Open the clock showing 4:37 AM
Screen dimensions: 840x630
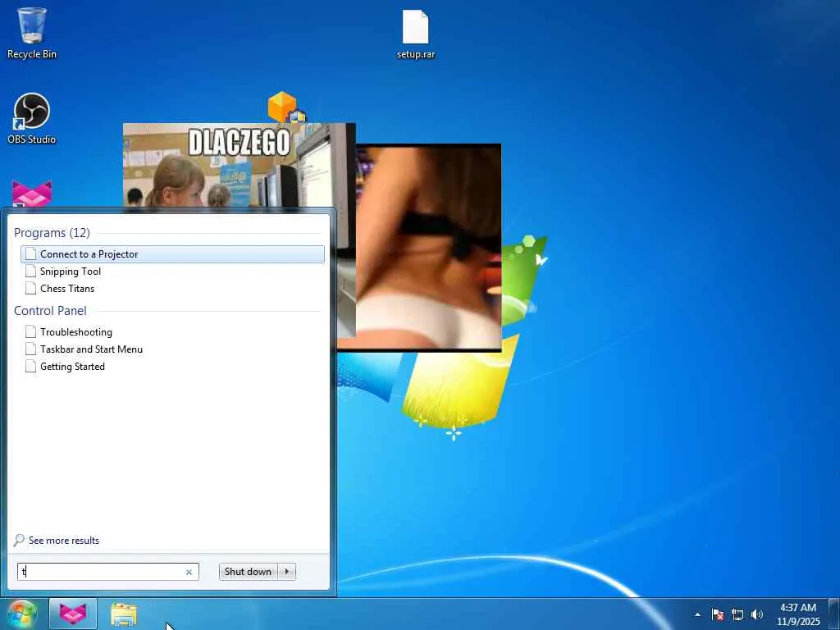pyautogui.click(x=798, y=614)
